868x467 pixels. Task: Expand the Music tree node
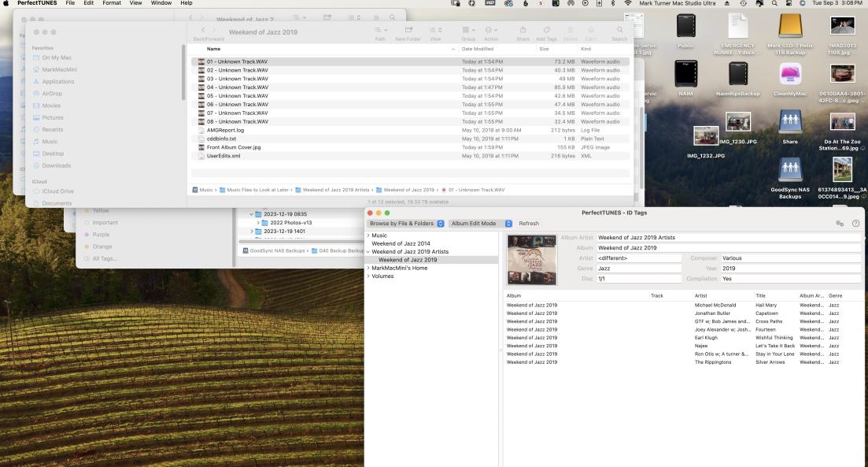pos(368,235)
